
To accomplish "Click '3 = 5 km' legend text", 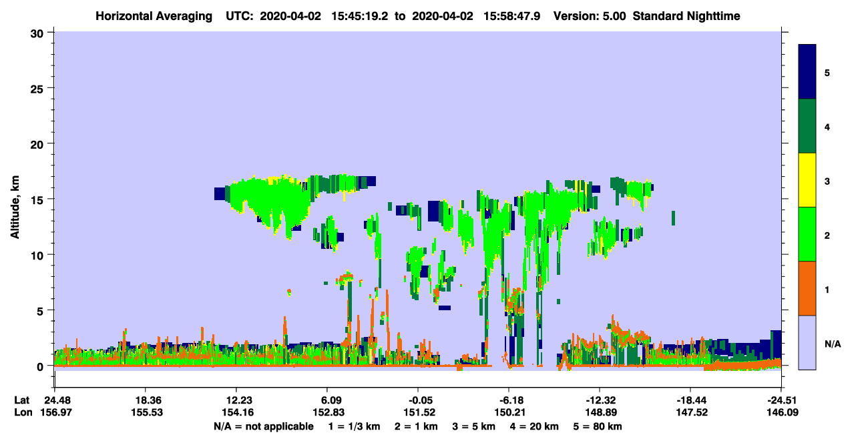I will [475, 426].
